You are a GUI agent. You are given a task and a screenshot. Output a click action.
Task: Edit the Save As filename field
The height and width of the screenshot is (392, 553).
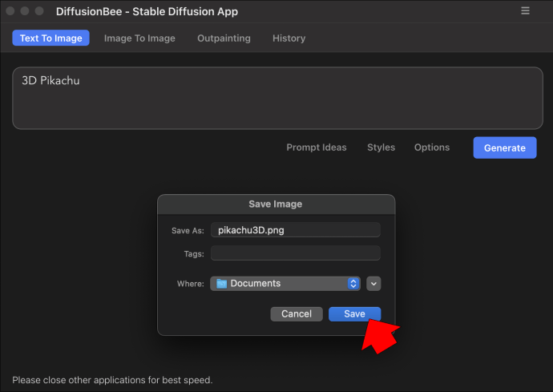tap(296, 230)
